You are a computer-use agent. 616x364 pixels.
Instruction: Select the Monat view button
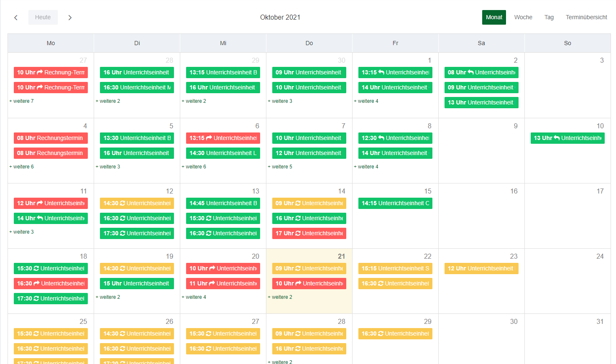click(x=493, y=17)
